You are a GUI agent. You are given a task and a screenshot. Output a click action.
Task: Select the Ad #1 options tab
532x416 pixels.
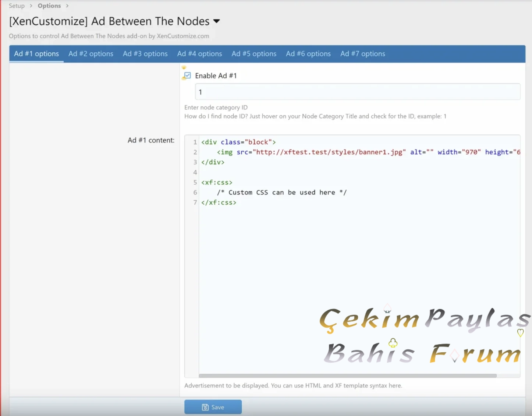(36, 54)
